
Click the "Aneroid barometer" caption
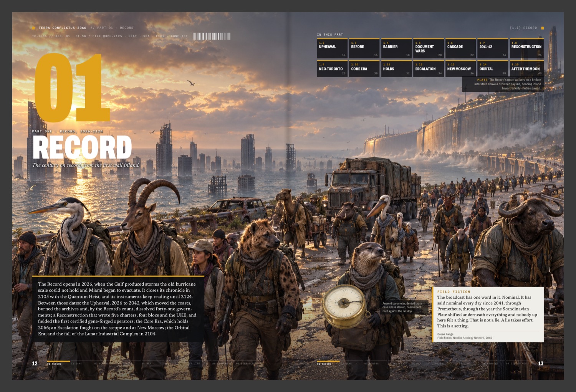[x=402, y=307]
